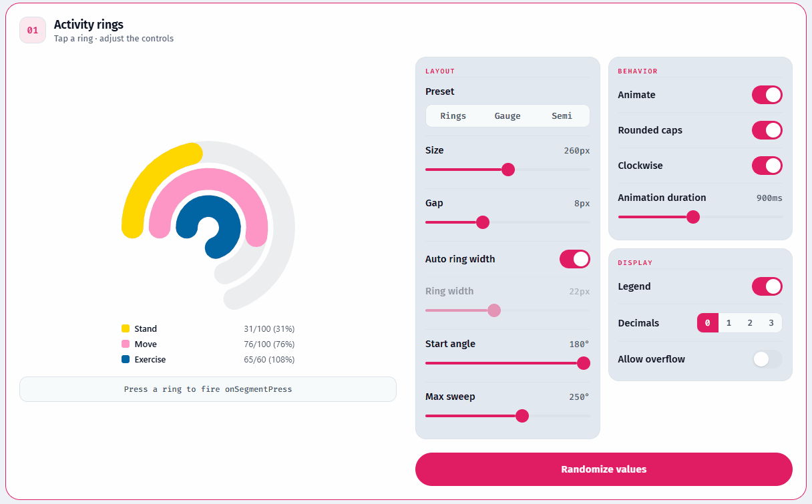Screen dimensions: 812x504
Task: Click the disabled Ring width slider handle
Action: click(x=494, y=310)
